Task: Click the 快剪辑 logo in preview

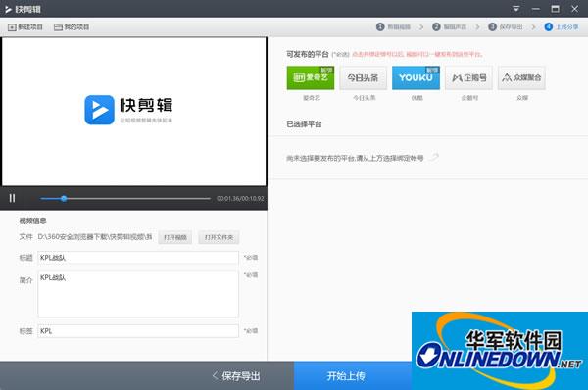Action: click(x=128, y=110)
